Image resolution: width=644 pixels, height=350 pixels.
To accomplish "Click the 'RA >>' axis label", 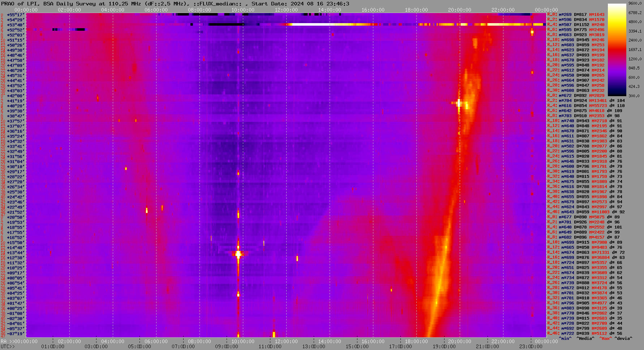I will pyautogui.click(x=7, y=341).
